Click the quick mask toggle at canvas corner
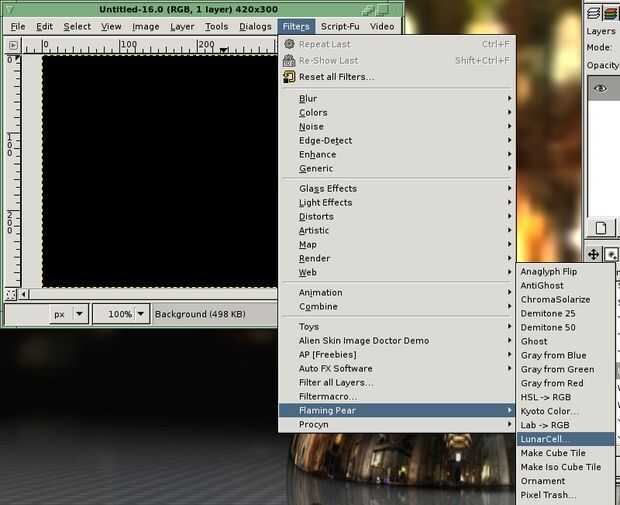 (x=11, y=294)
